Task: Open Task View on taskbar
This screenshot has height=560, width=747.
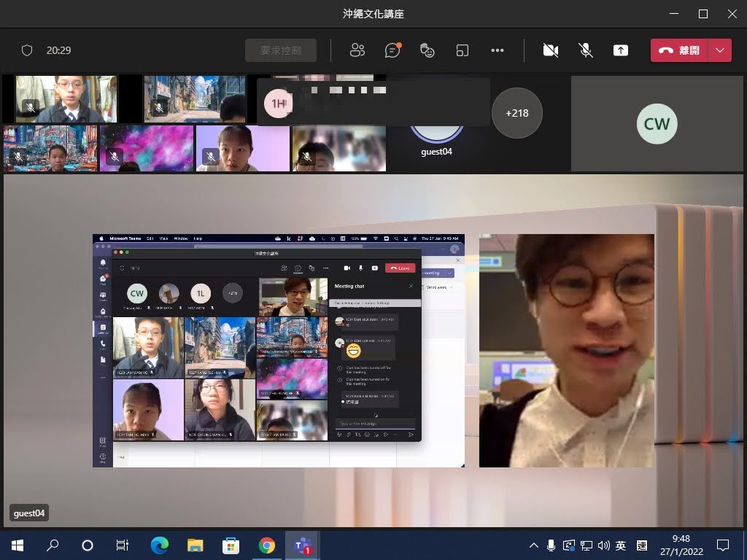Action: pos(123,545)
